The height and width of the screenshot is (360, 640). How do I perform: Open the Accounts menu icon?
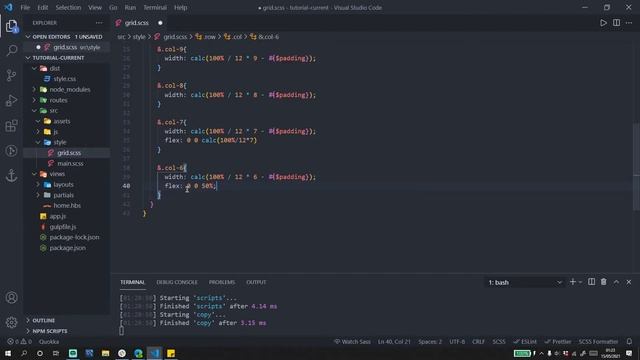11,298
